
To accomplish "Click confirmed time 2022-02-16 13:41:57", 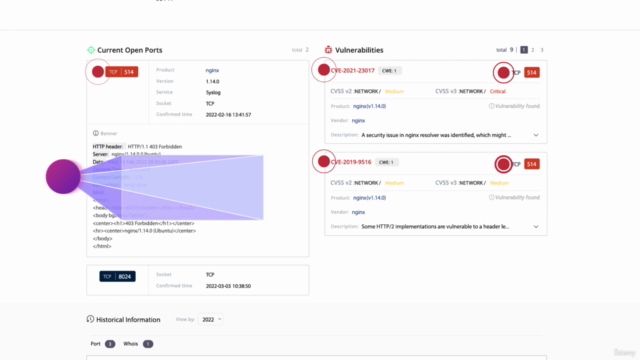I will coord(228,115).
